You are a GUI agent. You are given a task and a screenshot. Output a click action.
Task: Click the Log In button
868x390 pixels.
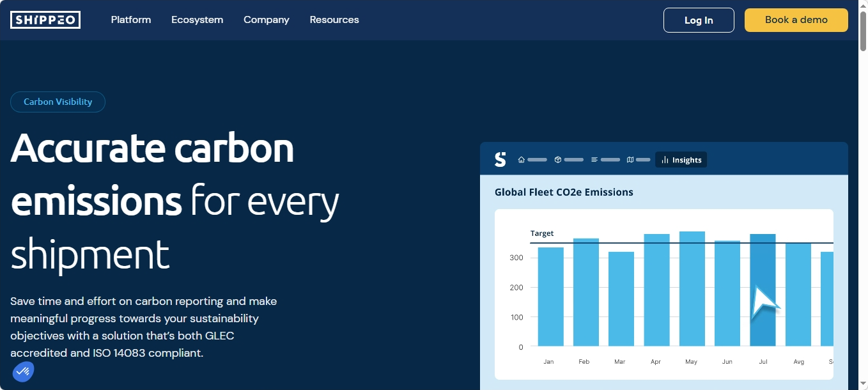click(x=699, y=20)
